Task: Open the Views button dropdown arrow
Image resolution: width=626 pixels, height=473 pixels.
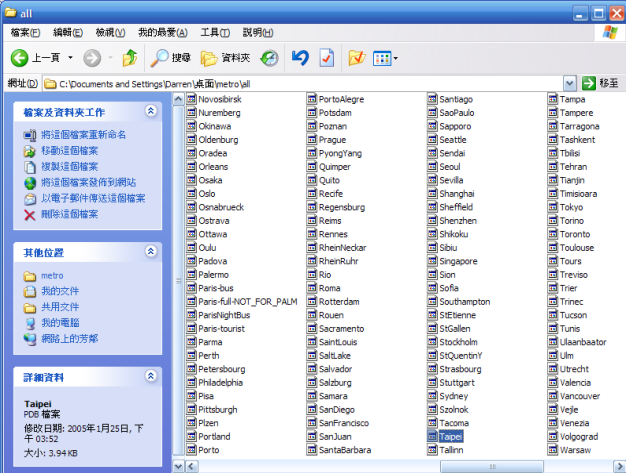Action: tap(396, 59)
